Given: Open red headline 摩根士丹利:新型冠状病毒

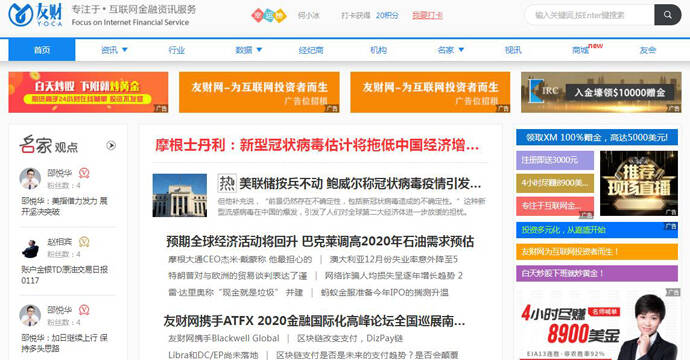Looking at the screenshot, I should pyautogui.click(x=317, y=145).
